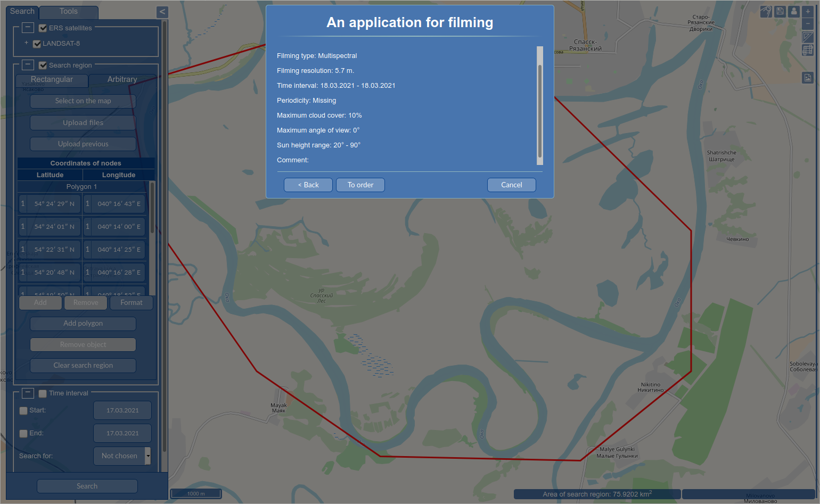This screenshot has height=504, width=820.
Task: Select the triangle ruler measurement tool
Action: (808, 37)
